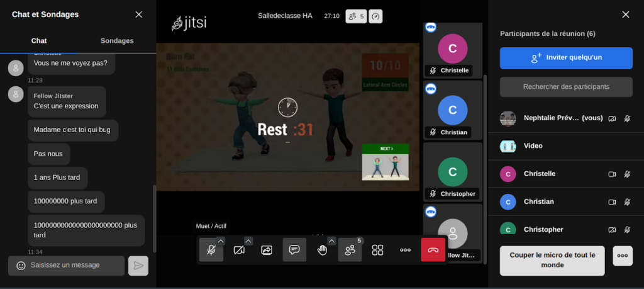Click Nephtalie's muted mic icon in list
Screen dimensions: 644x289
[x=627, y=118]
